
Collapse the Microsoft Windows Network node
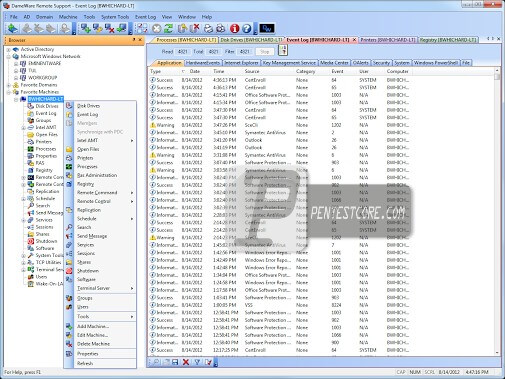point(8,57)
